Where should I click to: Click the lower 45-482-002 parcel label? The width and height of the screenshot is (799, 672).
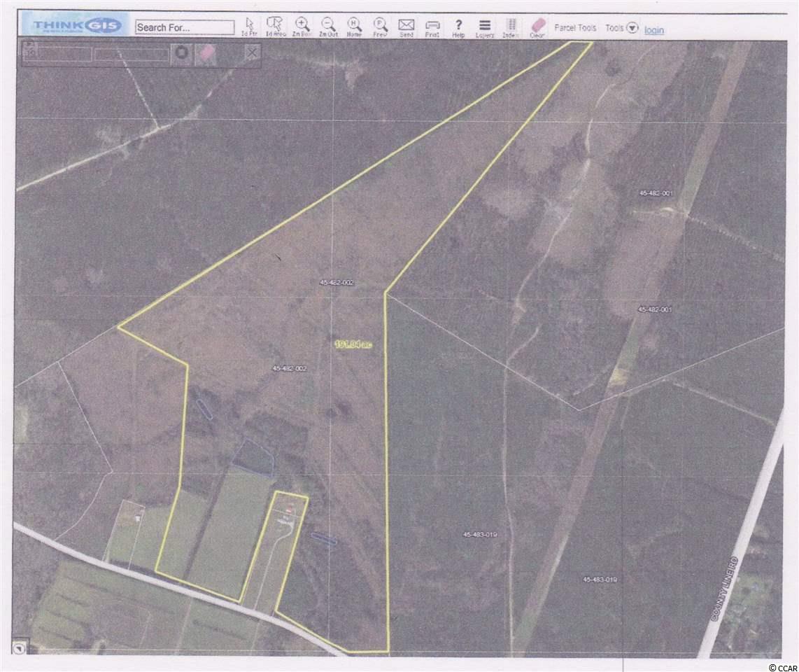[x=289, y=368]
